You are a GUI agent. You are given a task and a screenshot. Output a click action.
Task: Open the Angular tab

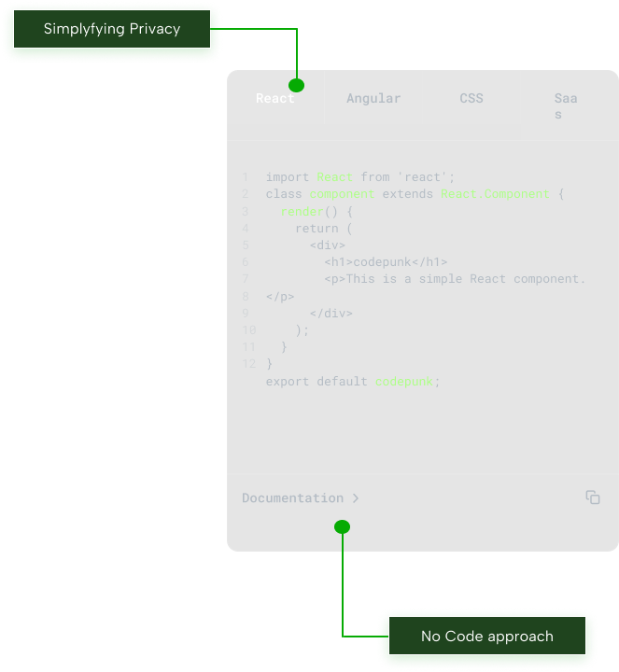(373, 99)
